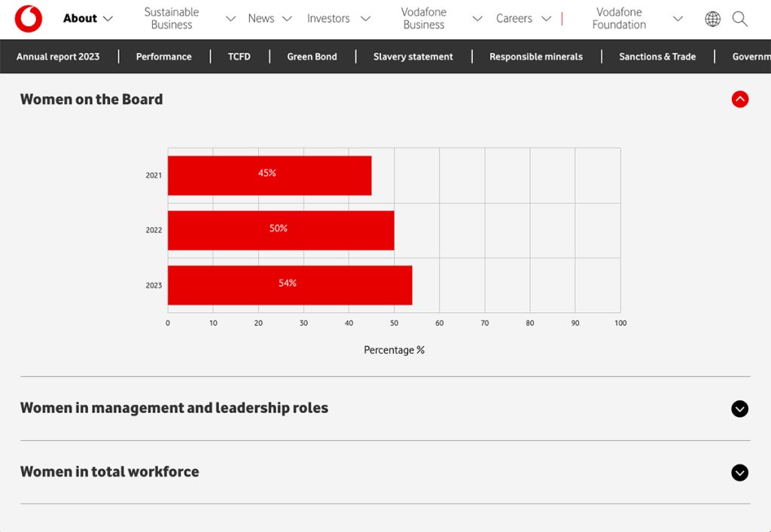Open the Slavery statement link
This screenshot has width=771, height=532.
(413, 56)
